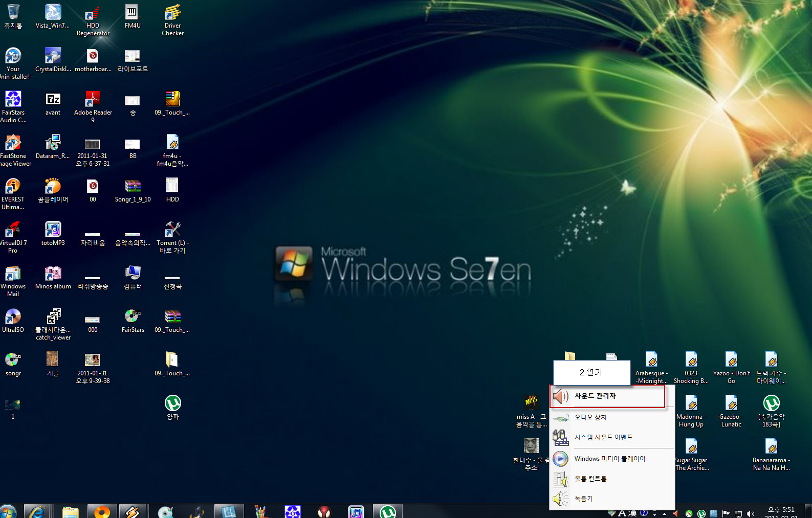Open 사운드 관리자 in the context menu

coord(607,396)
